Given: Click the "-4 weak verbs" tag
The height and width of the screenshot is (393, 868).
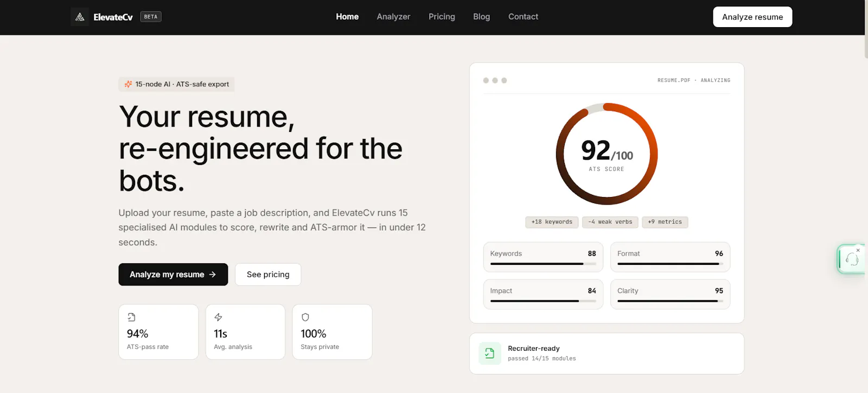Looking at the screenshot, I should [x=610, y=222].
